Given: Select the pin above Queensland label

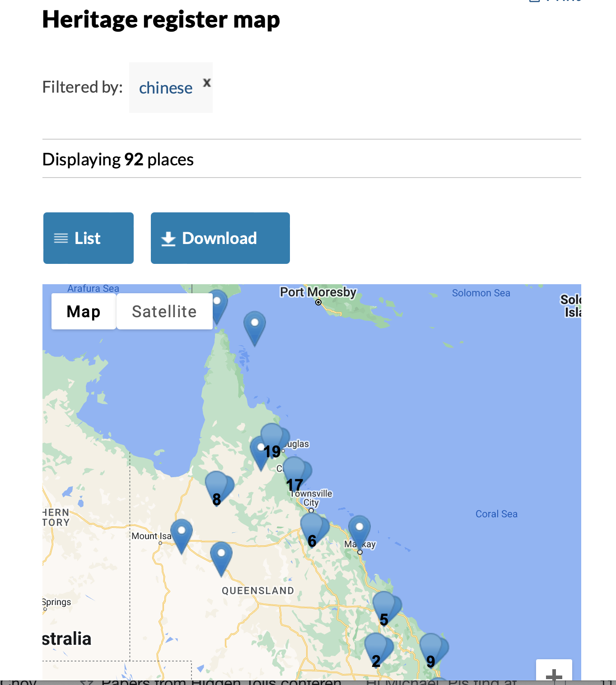Looking at the screenshot, I should click(221, 557).
